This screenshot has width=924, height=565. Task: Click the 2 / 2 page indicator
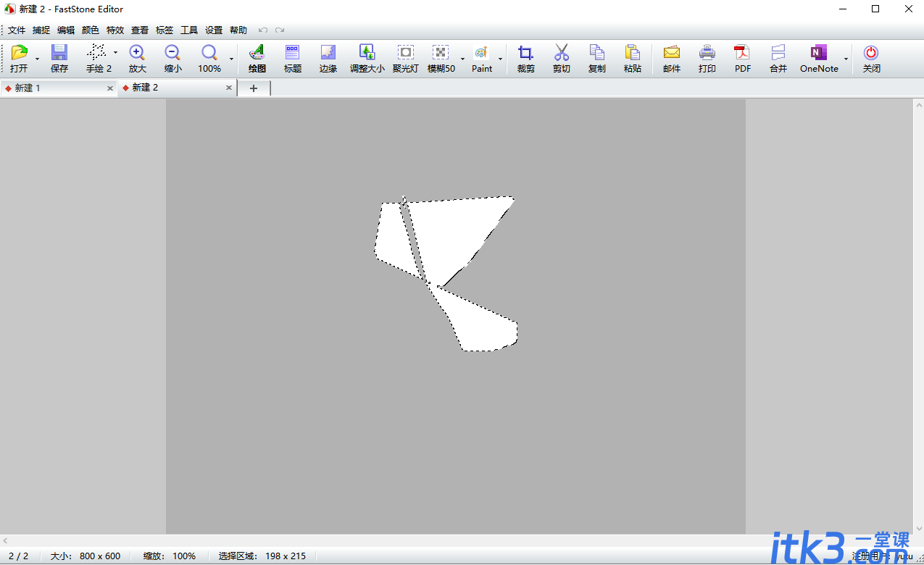(x=19, y=556)
